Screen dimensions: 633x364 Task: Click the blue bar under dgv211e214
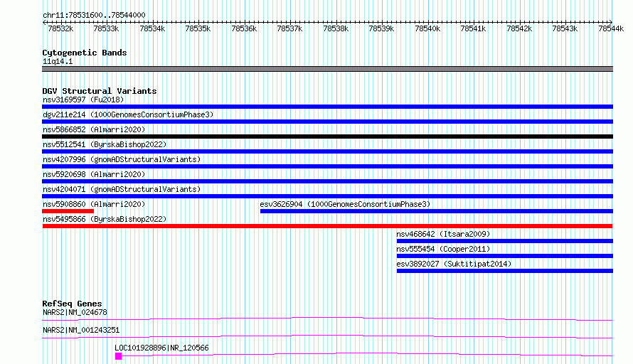tap(327, 122)
